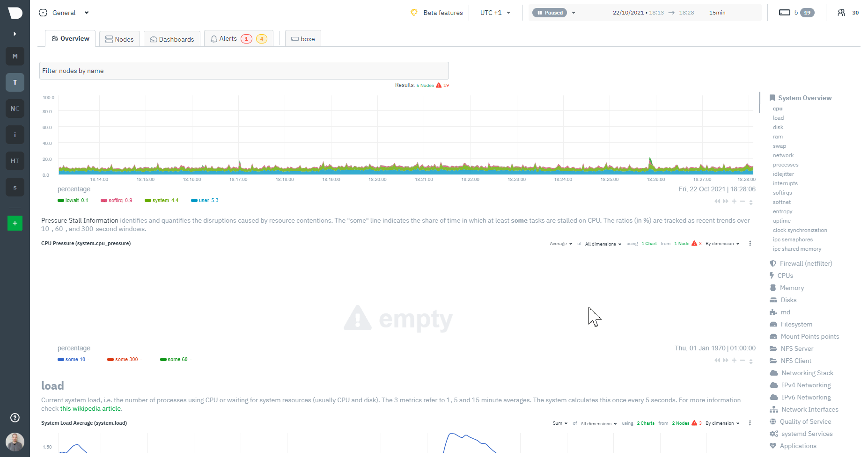Open the users icon showing 30 members
The image size is (868, 457).
pos(842,13)
